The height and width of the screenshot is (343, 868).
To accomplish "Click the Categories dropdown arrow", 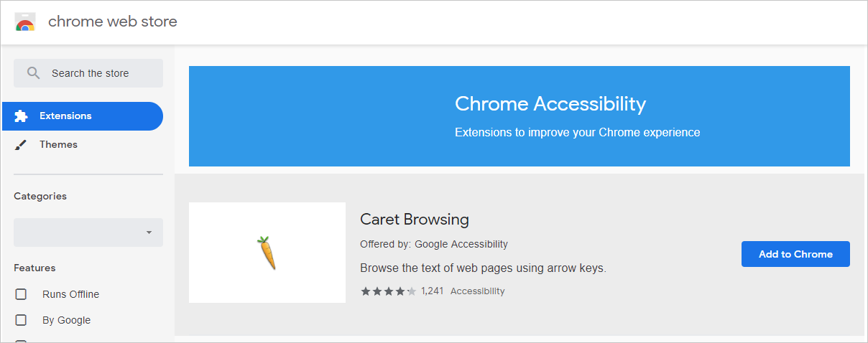I will (x=149, y=232).
